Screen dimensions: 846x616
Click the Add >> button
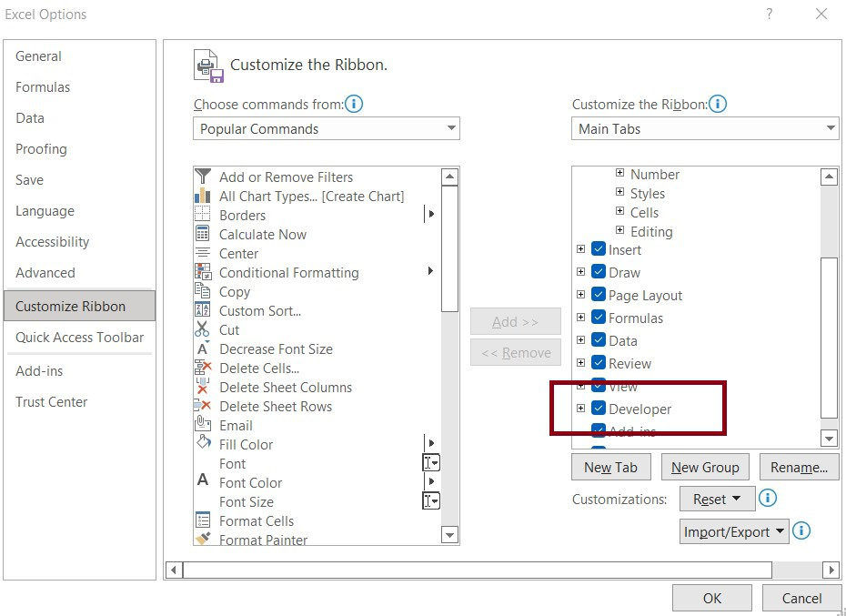pos(515,322)
